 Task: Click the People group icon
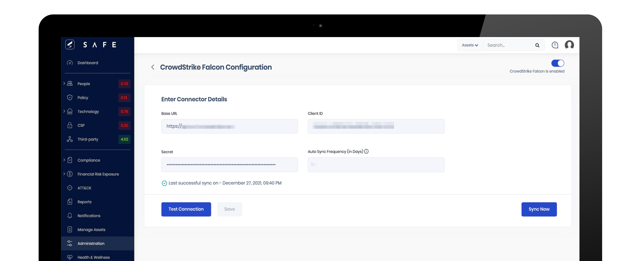tap(70, 83)
